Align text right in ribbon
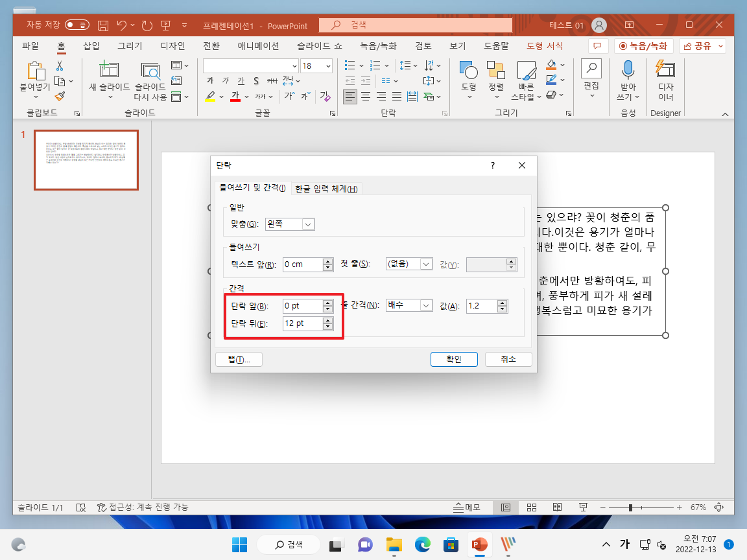The width and height of the screenshot is (747, 560). tap(381, 97)
